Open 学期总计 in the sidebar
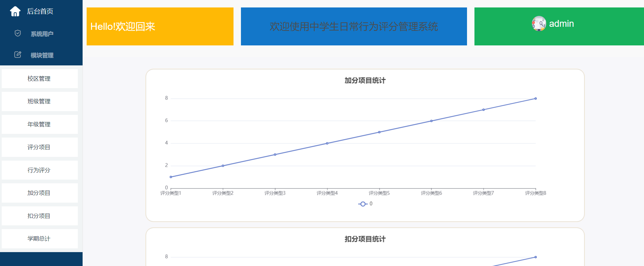 40,239
